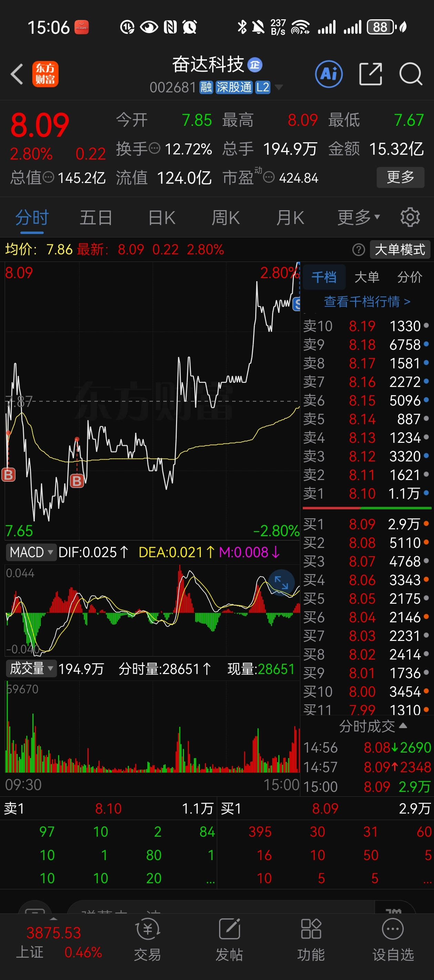Open the 发帖 post icon
Image resolution: width=434 pixels, height=980 pixels.
tap(229, 940)
